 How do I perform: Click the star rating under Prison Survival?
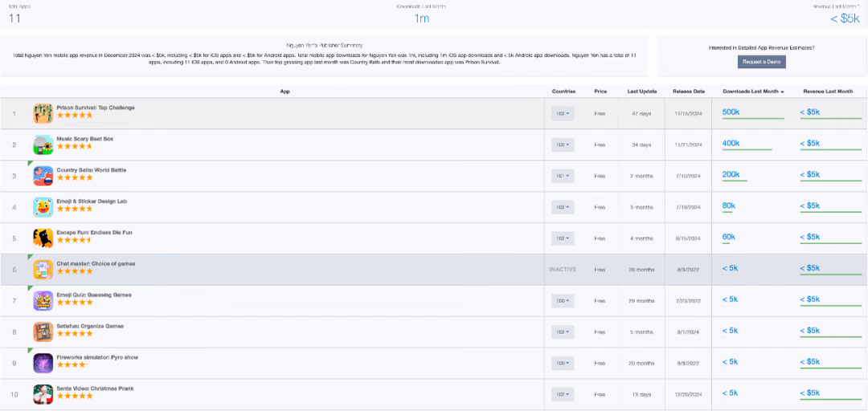pyautogui.click(x=75, y=115)
